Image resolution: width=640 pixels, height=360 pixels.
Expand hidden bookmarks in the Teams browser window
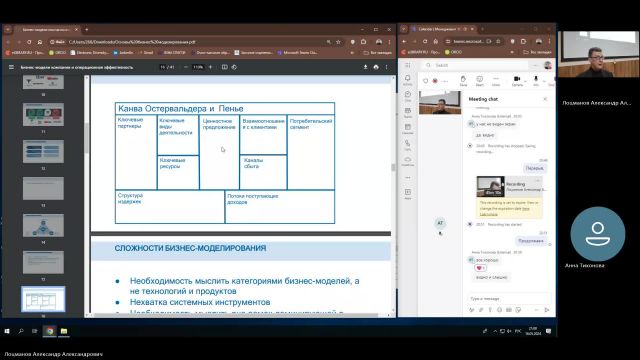512,52
